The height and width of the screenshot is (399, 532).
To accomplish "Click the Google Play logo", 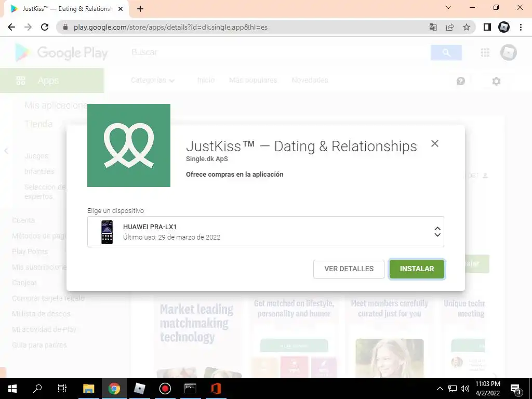I will pyautogui.click(x=61, y=52).
